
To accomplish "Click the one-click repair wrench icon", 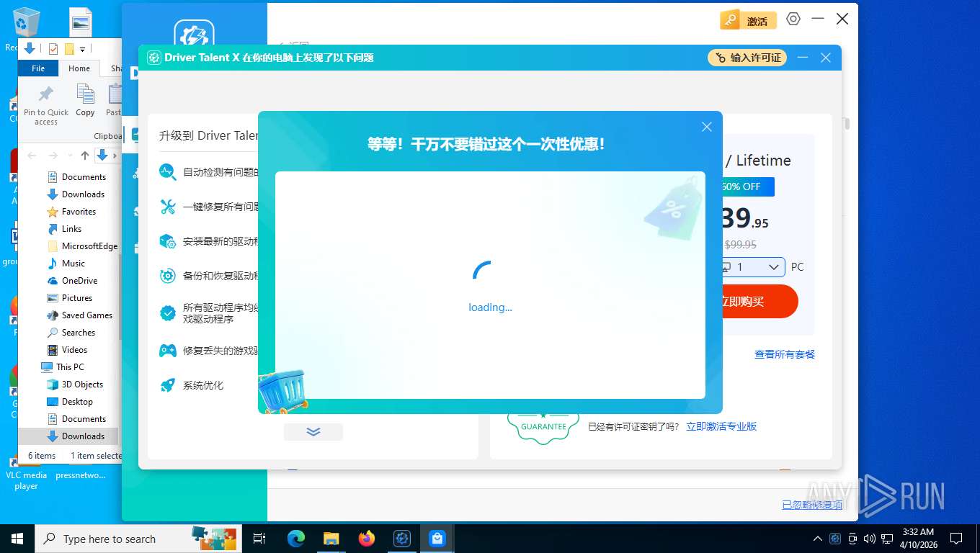I will (168, 207).
